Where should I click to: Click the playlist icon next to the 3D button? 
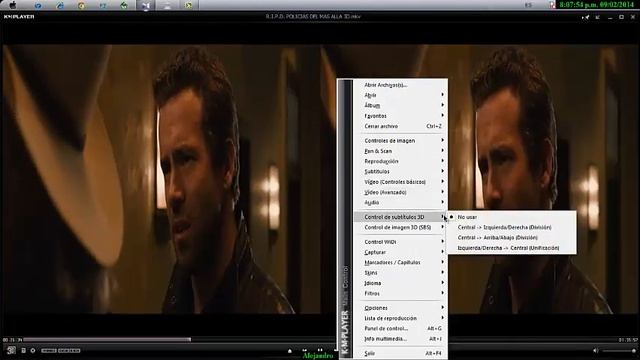(x=23, y=350)
